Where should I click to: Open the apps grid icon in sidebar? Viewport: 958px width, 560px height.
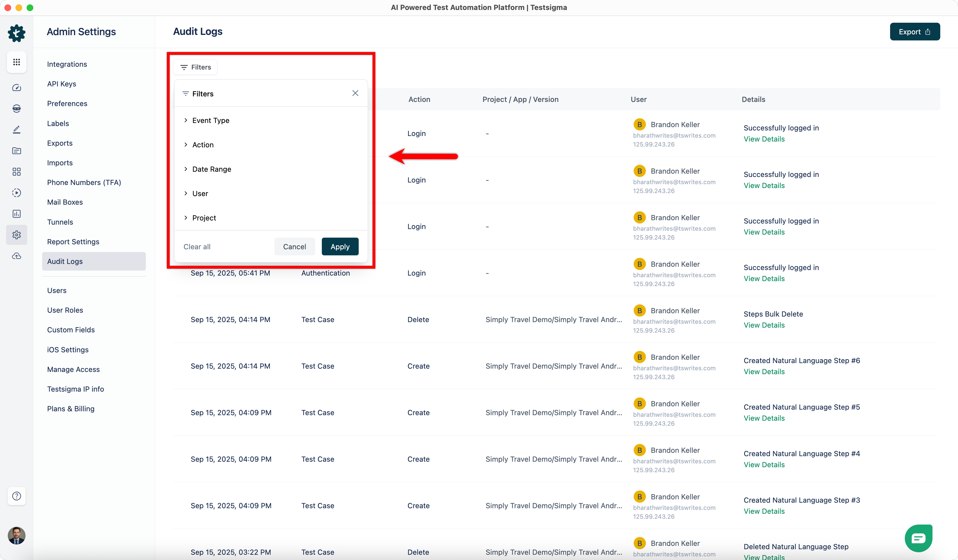coord(16,62)
